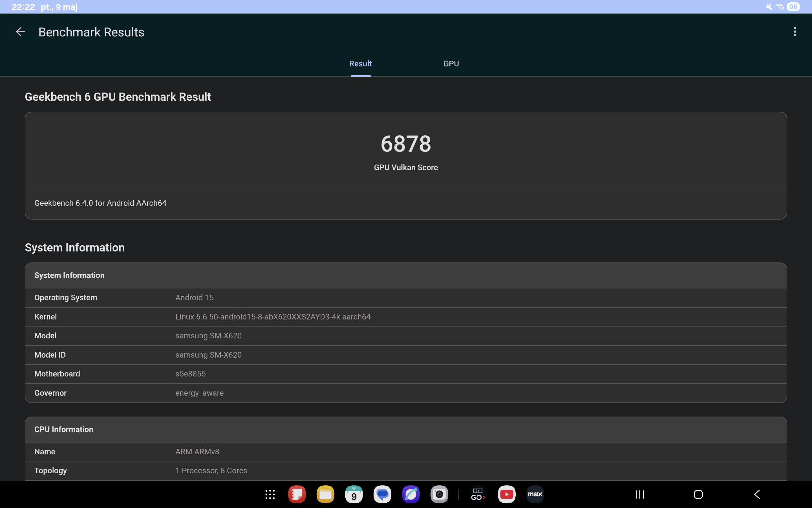Tap the date pt., 9 maj
The image size is (812, 508).
coord(59,7)
